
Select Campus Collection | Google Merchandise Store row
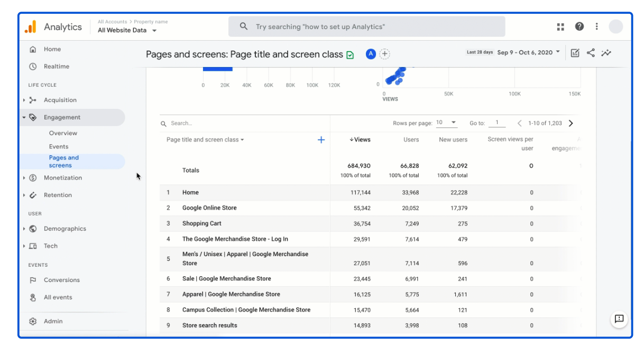(x=370, y=310)
